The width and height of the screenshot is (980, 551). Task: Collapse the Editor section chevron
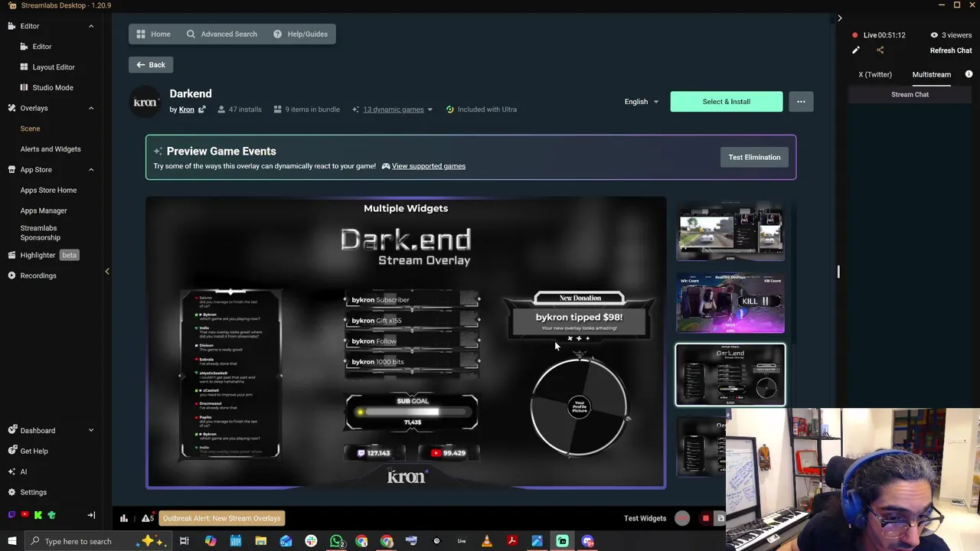(90, 26)
